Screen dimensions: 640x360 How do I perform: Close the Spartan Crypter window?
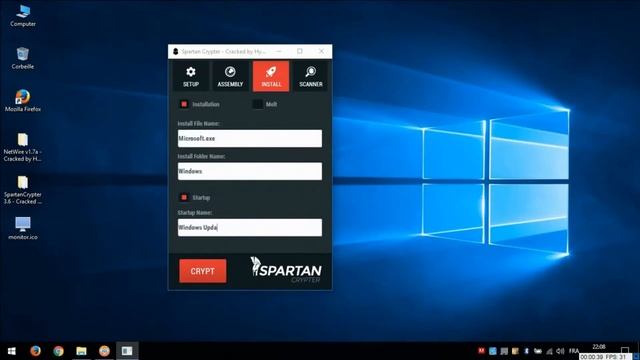[x=321, y=51]
